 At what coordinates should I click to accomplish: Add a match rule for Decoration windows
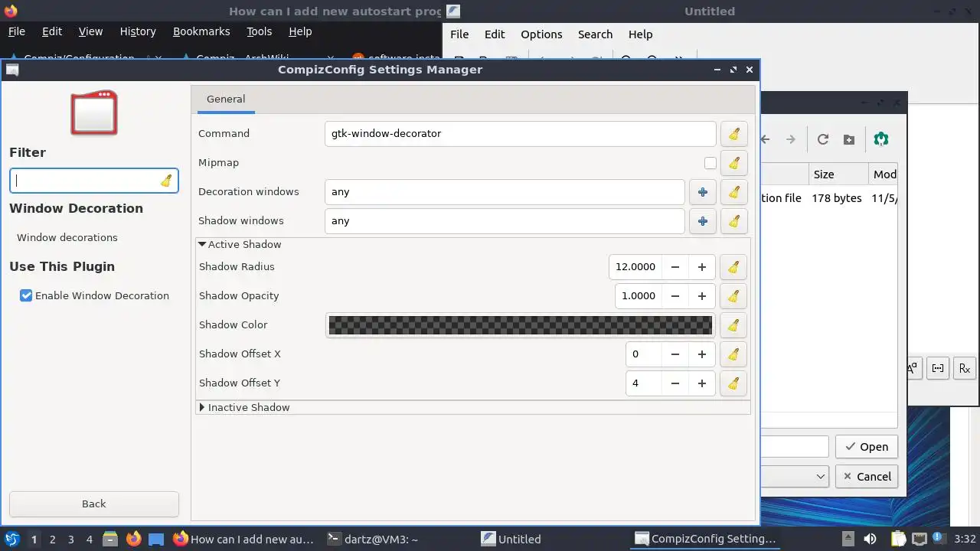[703, 192]
